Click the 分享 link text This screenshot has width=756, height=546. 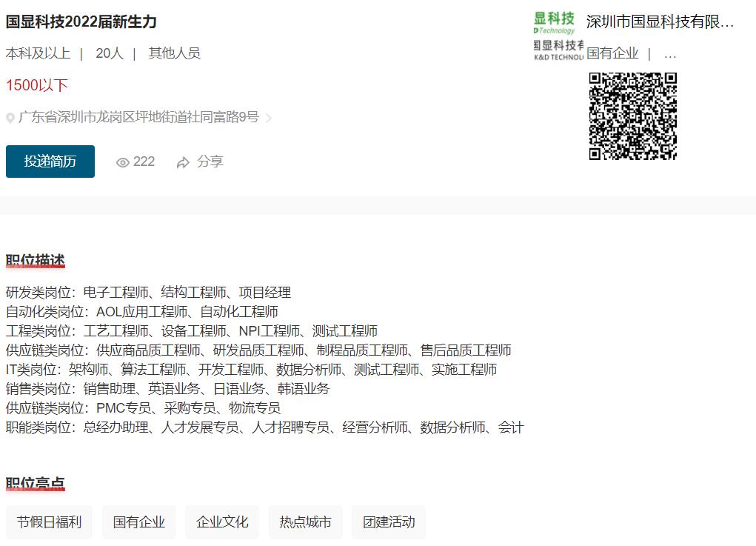[210, 161]
